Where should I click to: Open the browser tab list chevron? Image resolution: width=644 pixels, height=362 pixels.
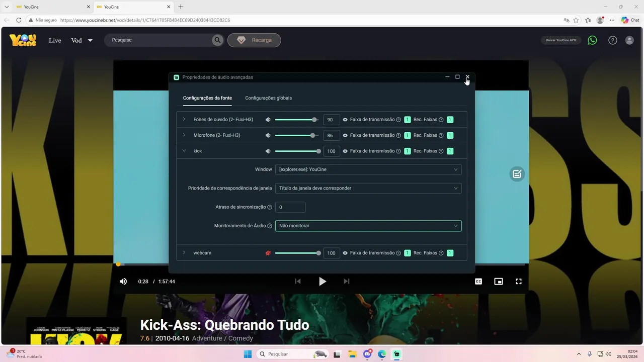pos(7,7)
